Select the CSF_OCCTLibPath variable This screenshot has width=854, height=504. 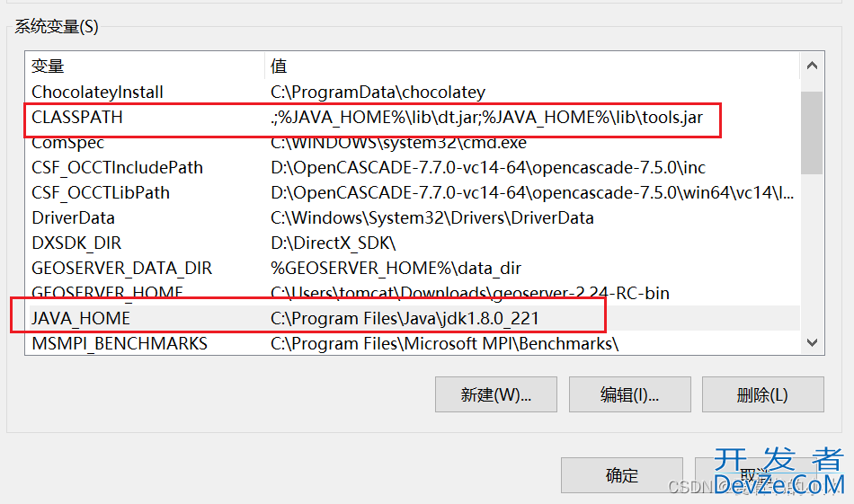[413, 192]
